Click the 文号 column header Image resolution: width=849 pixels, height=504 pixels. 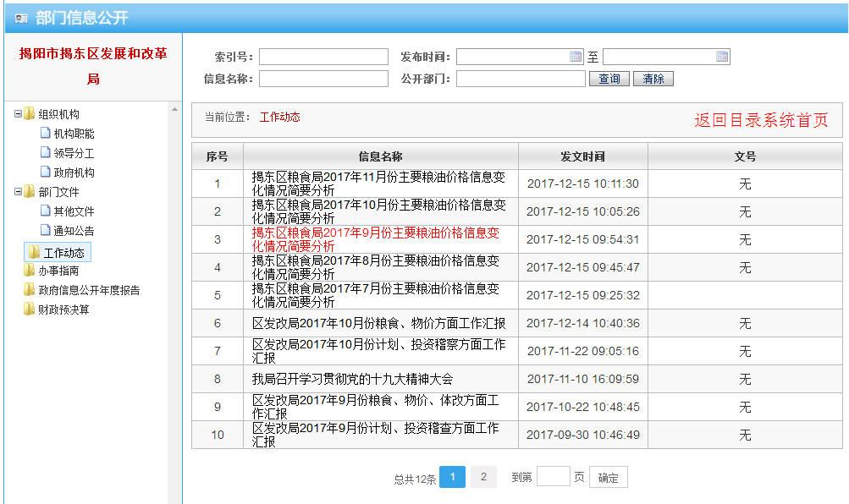[745, 156]
